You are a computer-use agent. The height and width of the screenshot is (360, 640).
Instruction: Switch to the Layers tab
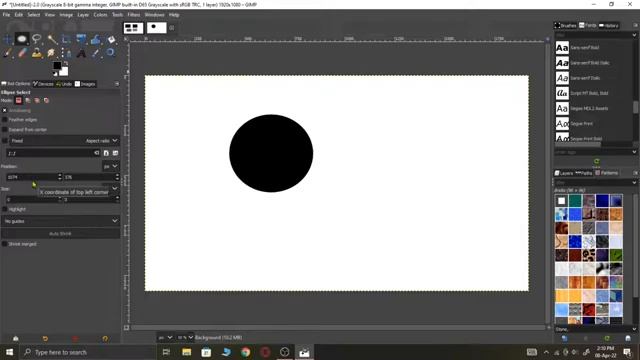point(564,173)
